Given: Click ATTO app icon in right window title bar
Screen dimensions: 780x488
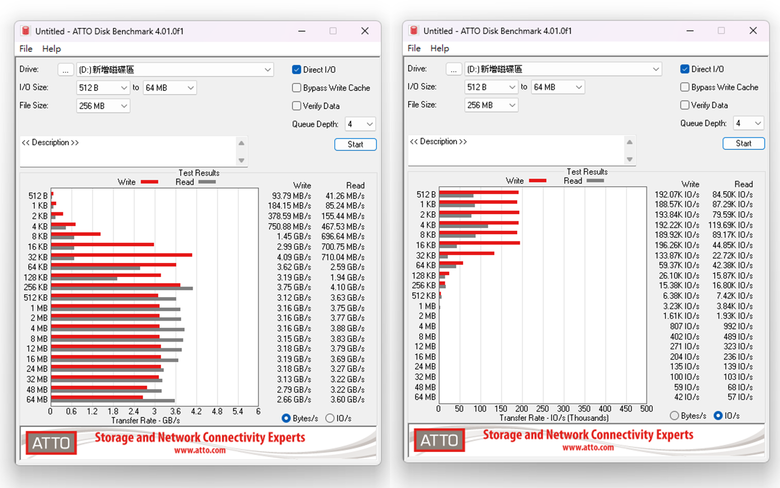Looking at the screenshot, I should 413,30.
